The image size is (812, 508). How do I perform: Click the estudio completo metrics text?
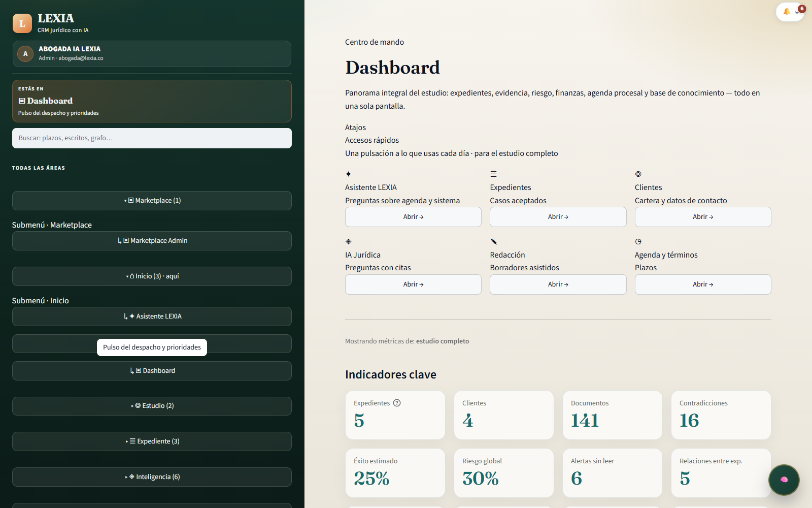click(443, 341)
